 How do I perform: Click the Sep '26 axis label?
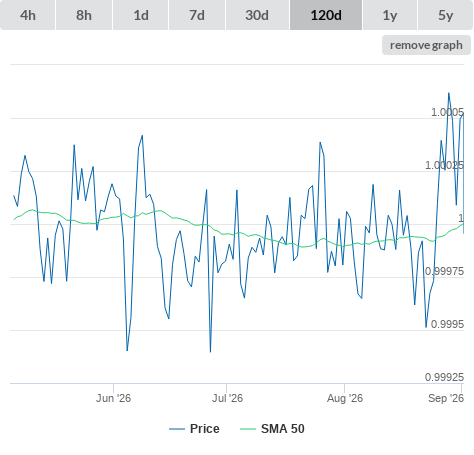[x=446, y=398]
